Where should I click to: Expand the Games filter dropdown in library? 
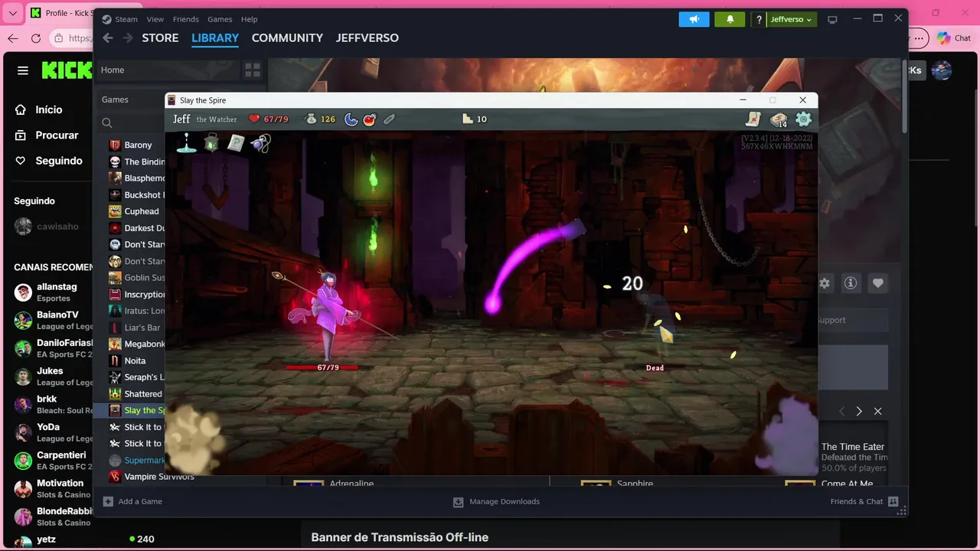pos(115,99)
